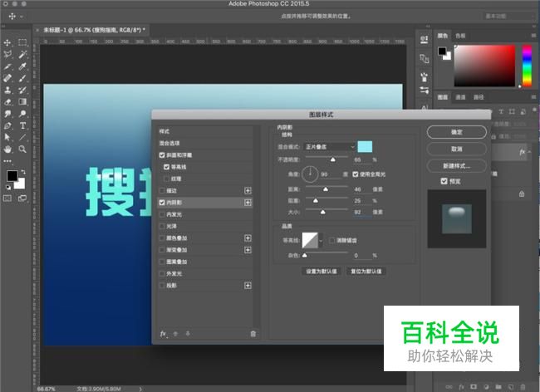Select the Eraser tool
Image resolution: width=540 pixels, height=392 pixels.
(x=7, y=102)
